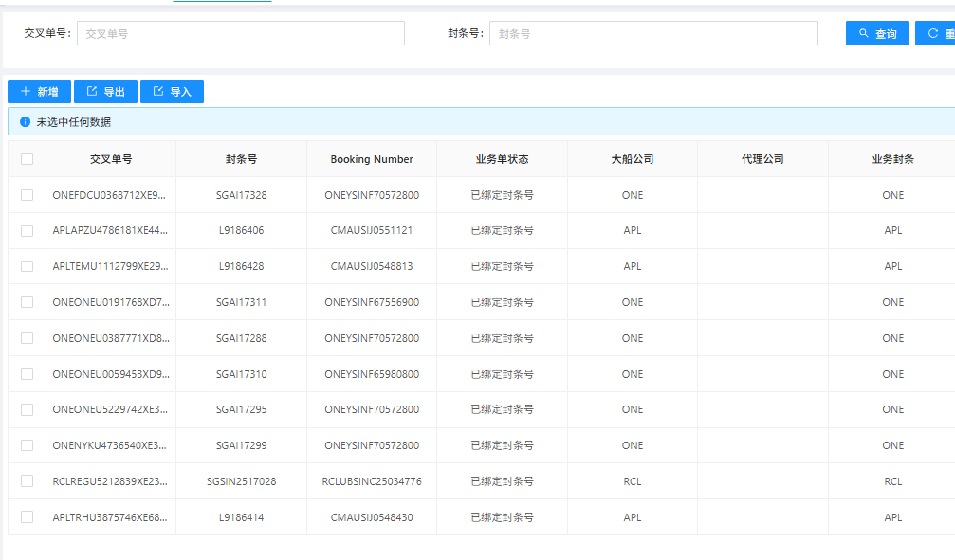This screenshot has width=955, height=560.
Task: Click the 大船公司 column header
Action: (633, 159)
